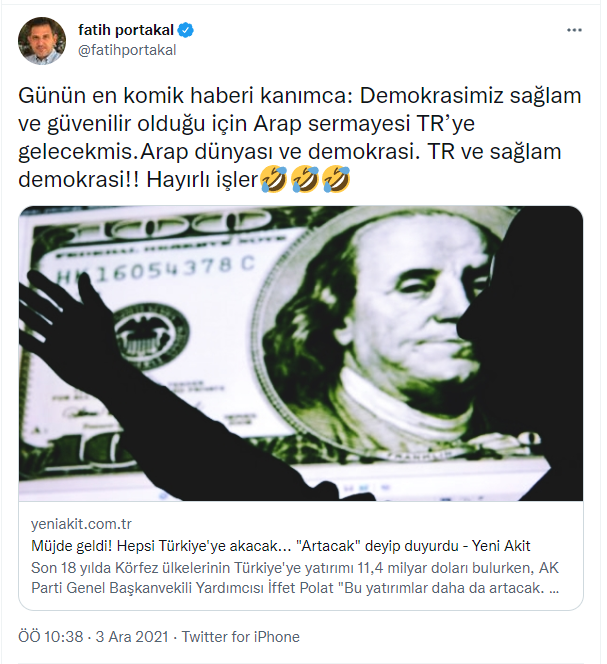The width and height of the screenshot is (607, 664).
Task: Click the display name fatih portakal
Action: tap(126, 30)
